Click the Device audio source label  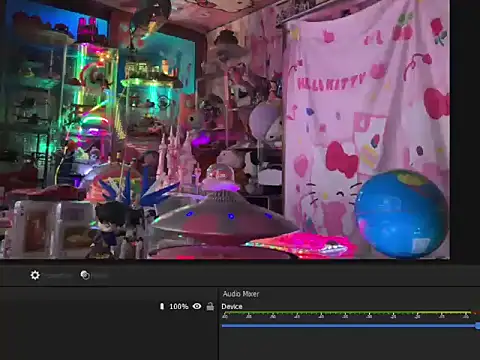pos(232,306)
